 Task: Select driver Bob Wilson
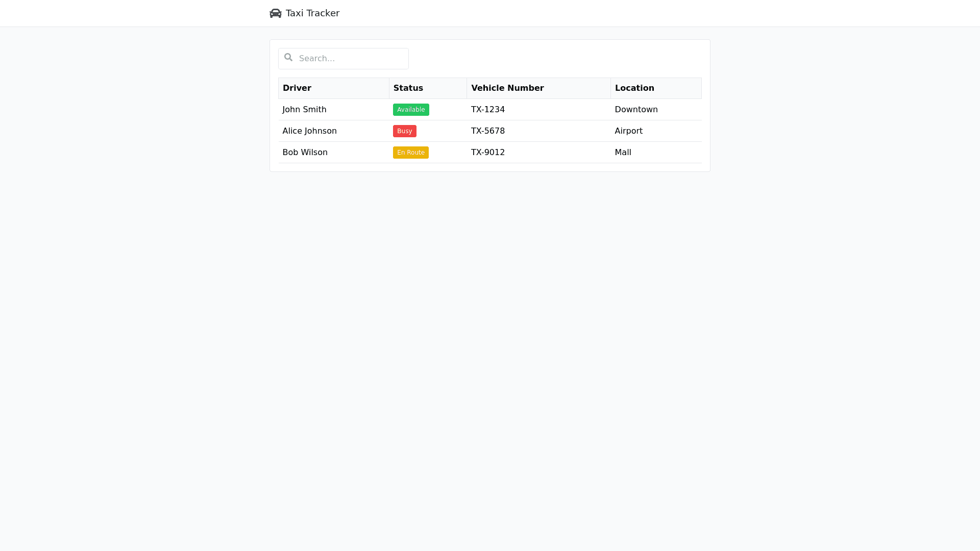(305, 153)
